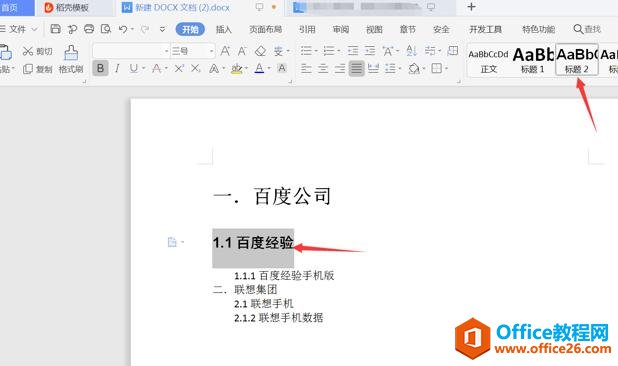Click the paragraph layout icon beside 1.1 heading
The width and height of the screenshot is (618, 366).
[172, 242]
